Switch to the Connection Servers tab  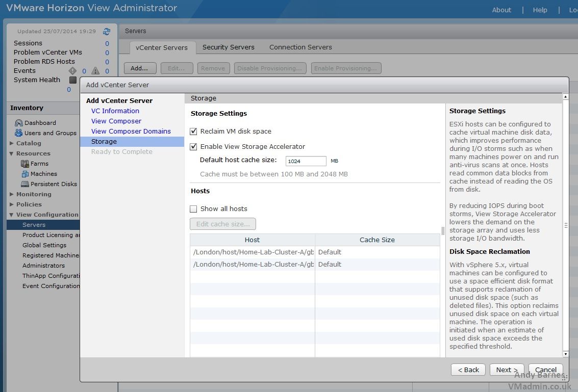click(x=300, y=47)
